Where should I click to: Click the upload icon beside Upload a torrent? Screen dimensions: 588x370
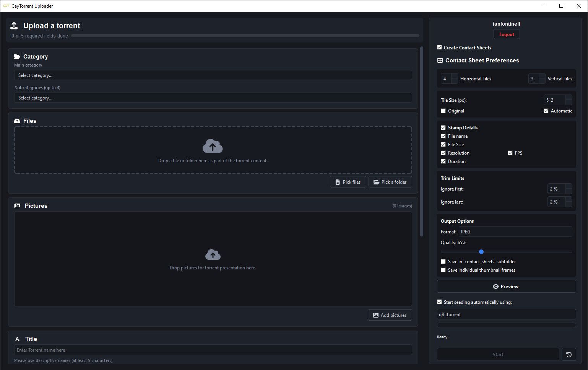(14, 26)
